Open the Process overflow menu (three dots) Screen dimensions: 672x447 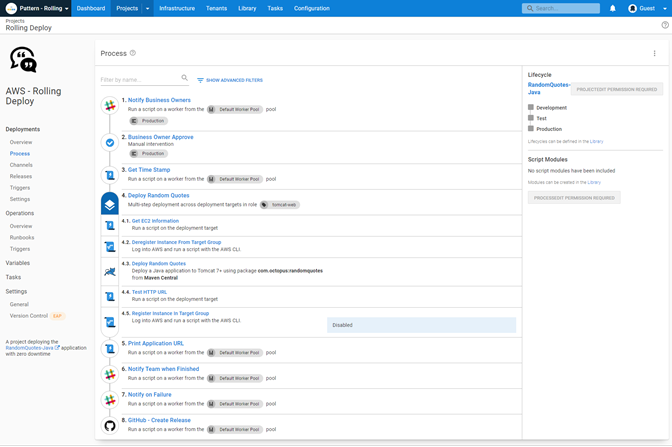click(x=654, y=53)
